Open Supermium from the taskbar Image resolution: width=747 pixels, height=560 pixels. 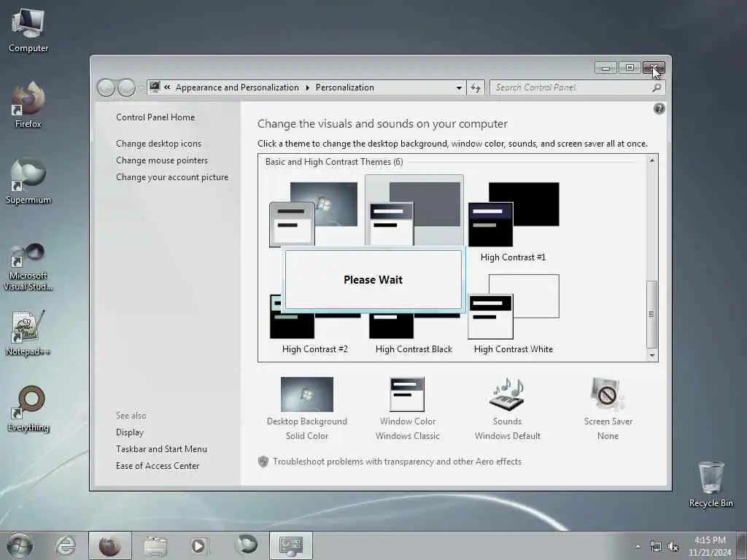coord(246,545)
